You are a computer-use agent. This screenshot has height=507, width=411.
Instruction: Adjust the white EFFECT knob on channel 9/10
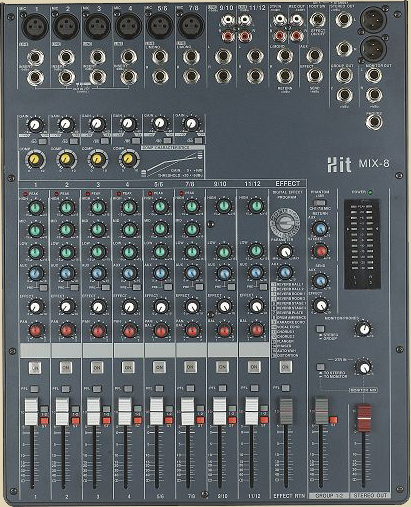[224, 306]
